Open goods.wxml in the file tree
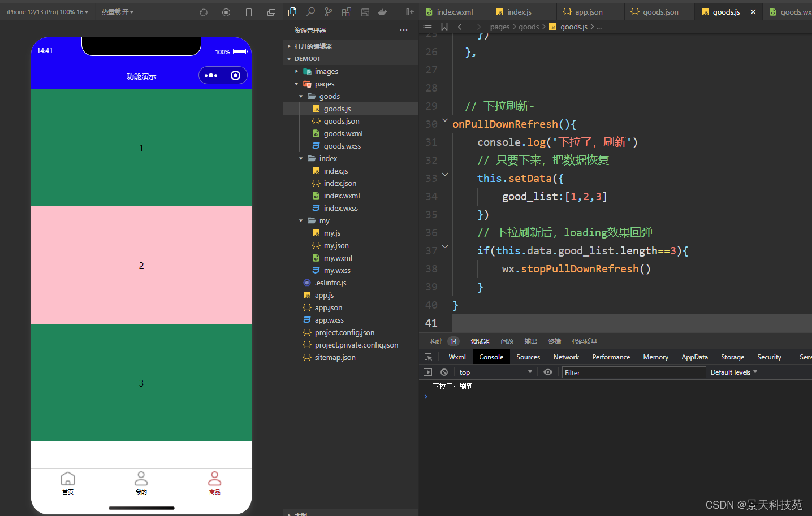 tap(343, 134)
